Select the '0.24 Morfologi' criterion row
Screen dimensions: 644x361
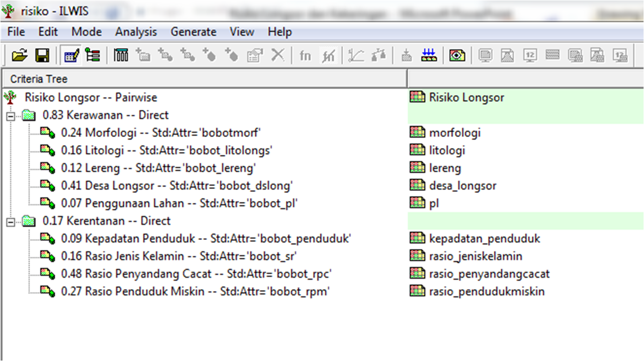161,133
